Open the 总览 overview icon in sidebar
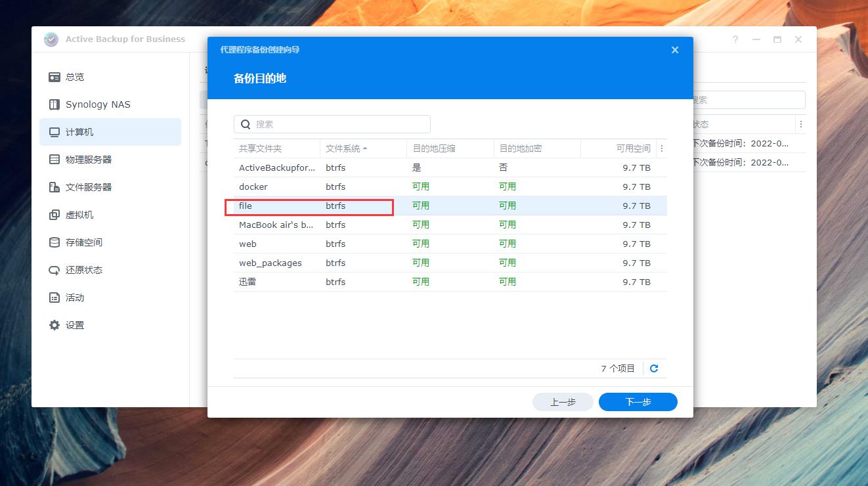Image resolution: width=868 pixels, height=486 pixels. click(54, 77)
